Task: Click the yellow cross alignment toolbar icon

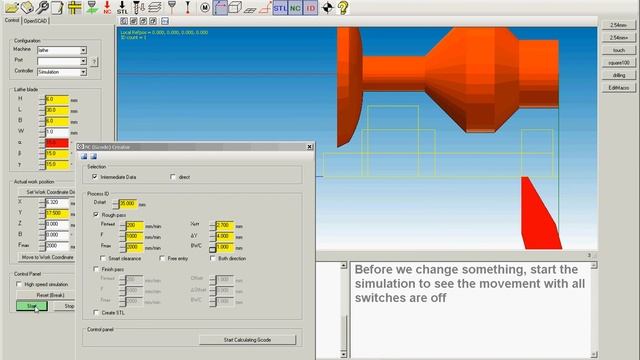Action: [x=74, y=7]
